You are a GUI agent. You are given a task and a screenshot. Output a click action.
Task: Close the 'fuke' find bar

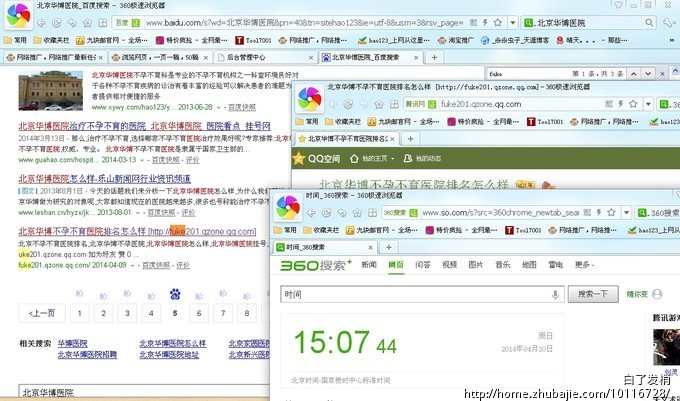[x=662, y=74]
